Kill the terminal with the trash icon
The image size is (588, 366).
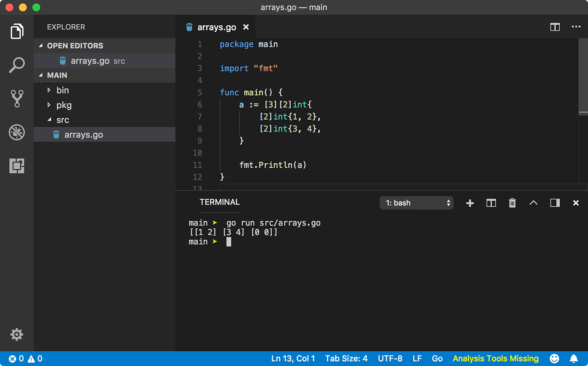click(512, 203)
